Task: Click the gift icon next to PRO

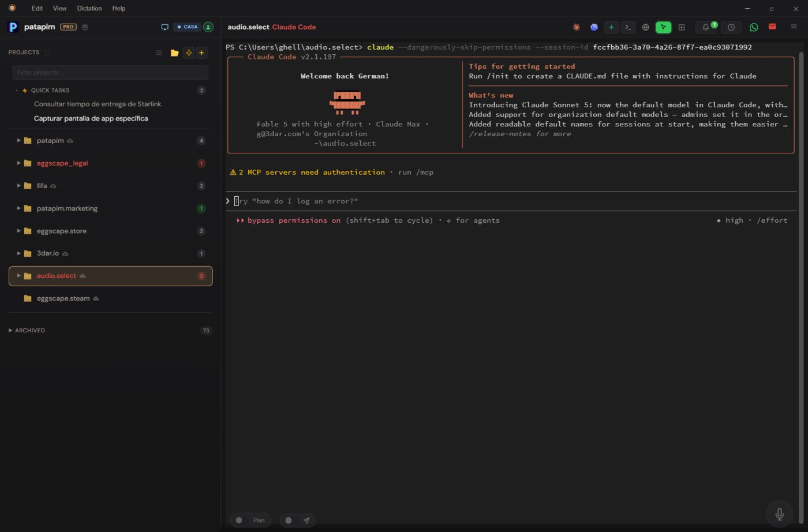Action: tap(85, 27)
